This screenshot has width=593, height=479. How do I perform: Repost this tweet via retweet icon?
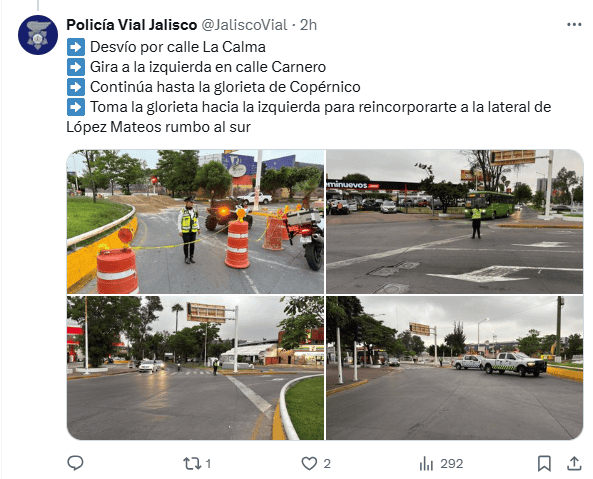click(x=192, y=463)
